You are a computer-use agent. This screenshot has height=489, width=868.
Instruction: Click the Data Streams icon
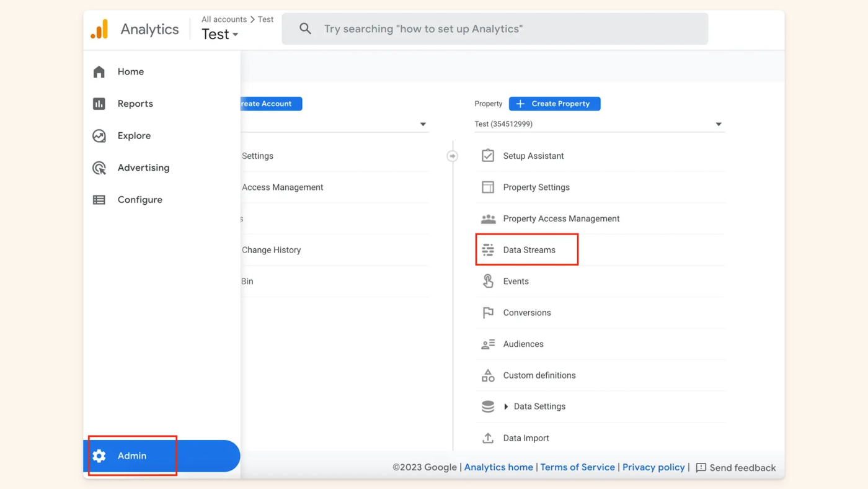(488, 250)
